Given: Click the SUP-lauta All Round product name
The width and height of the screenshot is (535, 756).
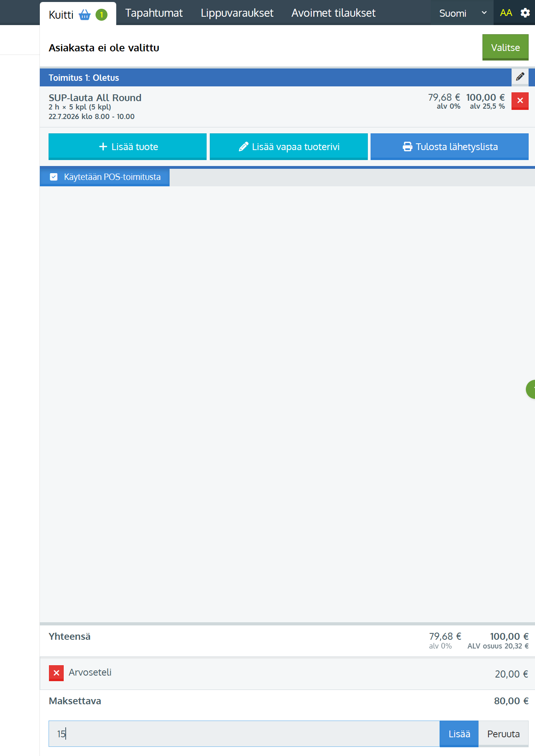Looking at the screenshot, I should click(x=95, y=98).
